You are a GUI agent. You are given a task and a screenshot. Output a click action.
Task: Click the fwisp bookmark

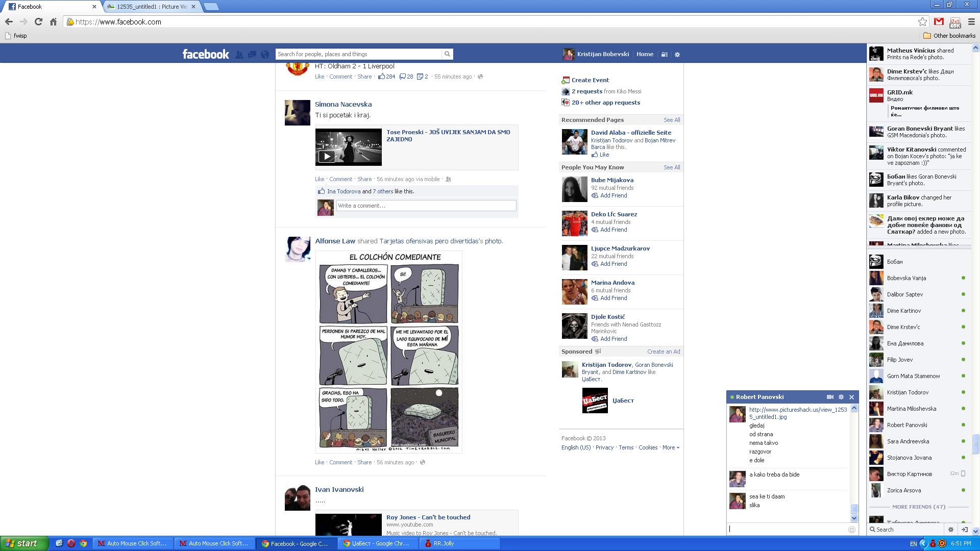[15, 36]
